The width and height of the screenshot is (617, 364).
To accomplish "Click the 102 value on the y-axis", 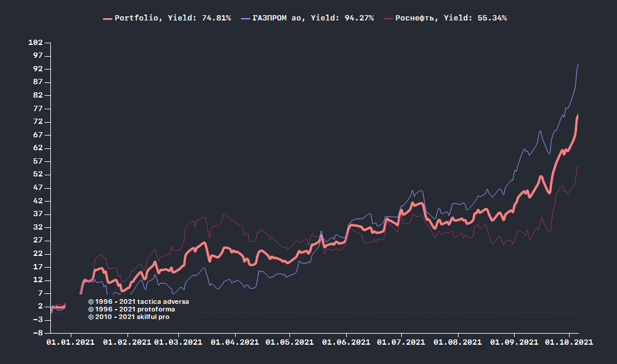I will pos(36,43).
